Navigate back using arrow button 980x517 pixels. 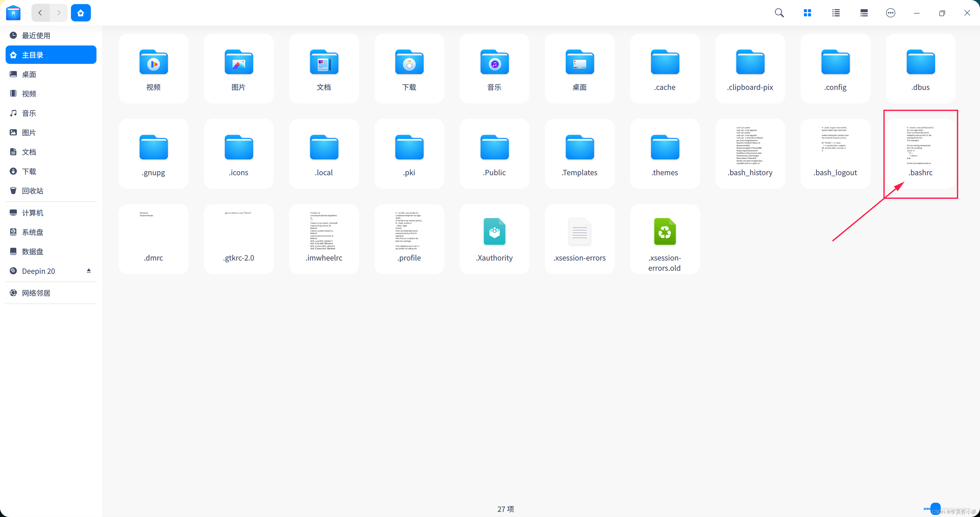(40, 12)
